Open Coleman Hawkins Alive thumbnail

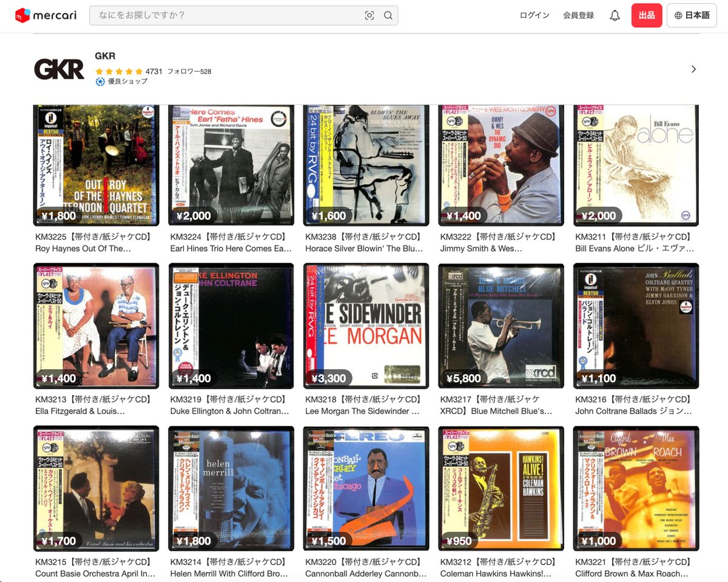pos(501,489)
